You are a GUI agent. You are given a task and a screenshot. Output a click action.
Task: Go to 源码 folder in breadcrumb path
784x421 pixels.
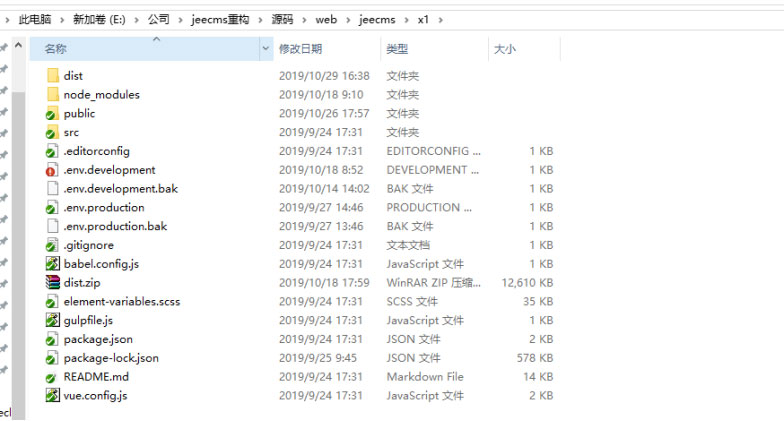point(283,19)
